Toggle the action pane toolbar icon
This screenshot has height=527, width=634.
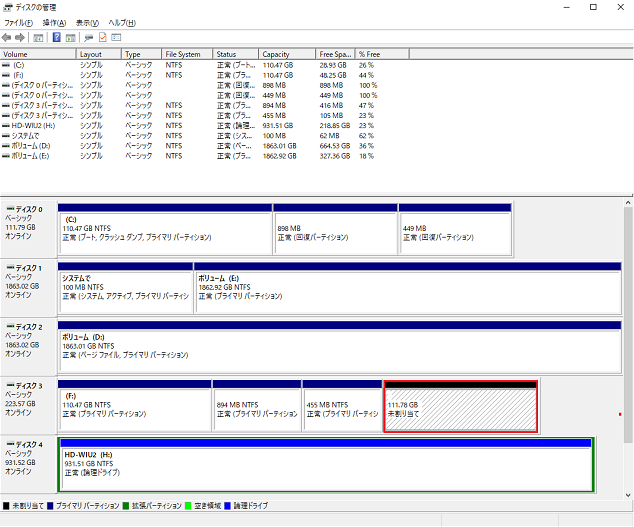click(x=70, y=38)
